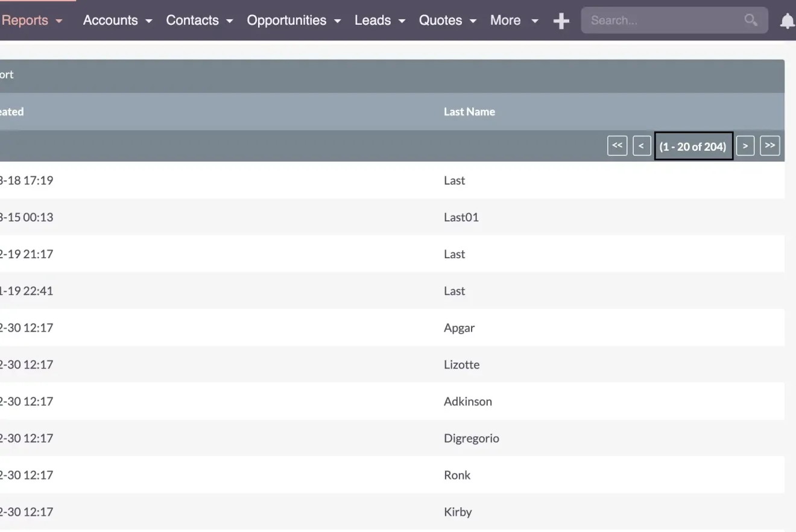Select the Digregorio row entry
The width and height of the screenshot is (796, 532).
click(472, 439)
